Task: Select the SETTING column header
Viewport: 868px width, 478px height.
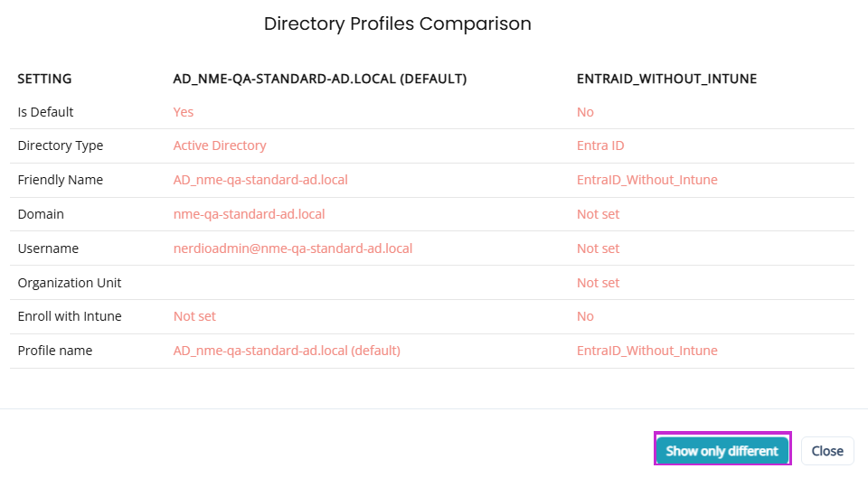Action: [x=44, y=79]
